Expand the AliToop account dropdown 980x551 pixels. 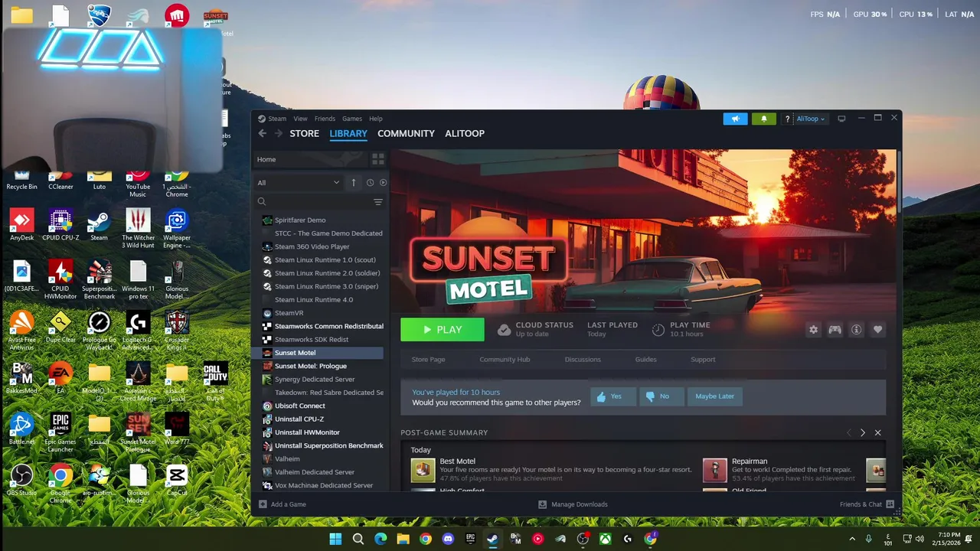(810, 119)
